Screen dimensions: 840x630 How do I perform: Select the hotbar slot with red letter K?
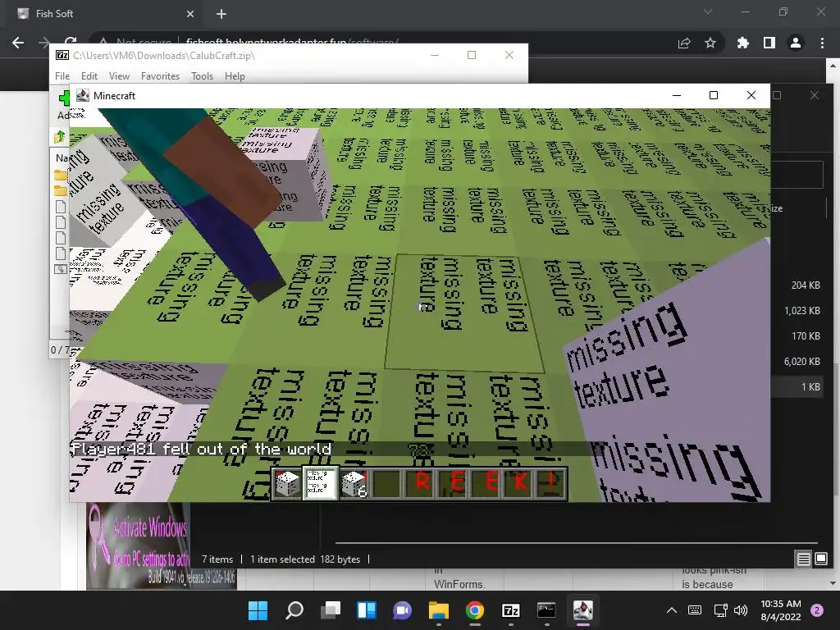click(x=520, y=484)
